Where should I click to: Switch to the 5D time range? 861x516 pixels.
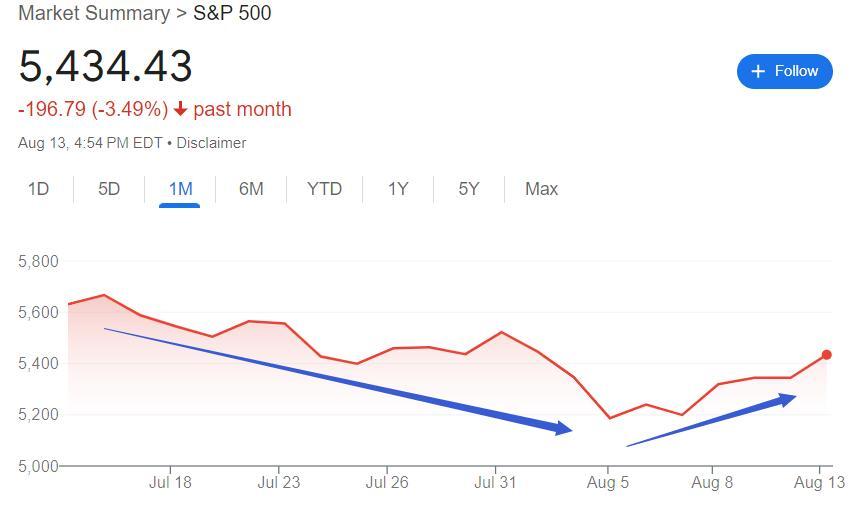[109, 189]
